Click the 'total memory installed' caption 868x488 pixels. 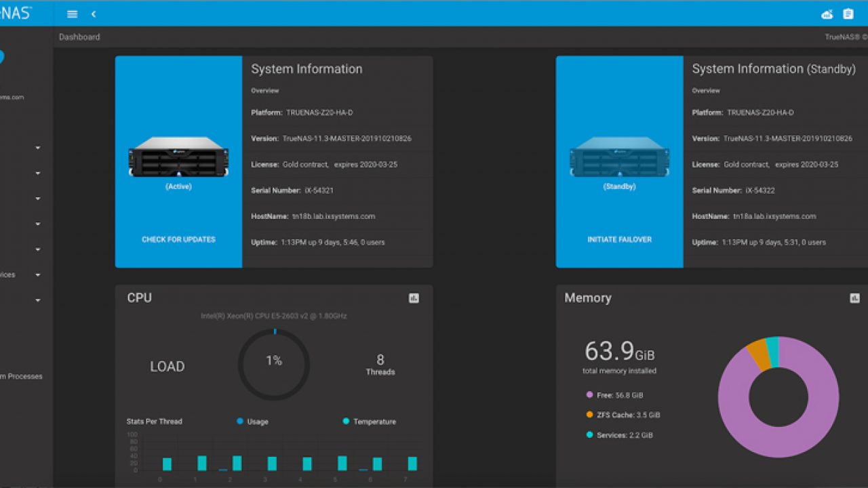pyautogui.click(x=619, y=371)
